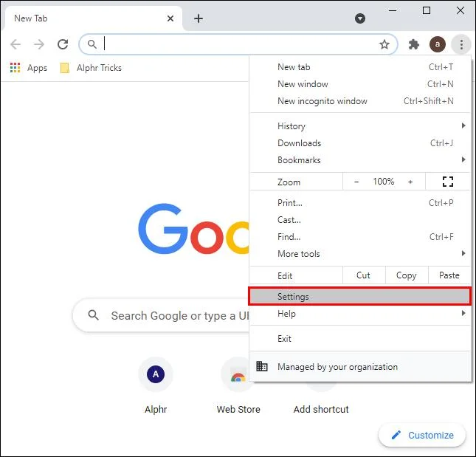Image resolution: width=476 pixels, height=457 pixels.
Task: Click the Cut button in Edit row
Action: [364, 275]
